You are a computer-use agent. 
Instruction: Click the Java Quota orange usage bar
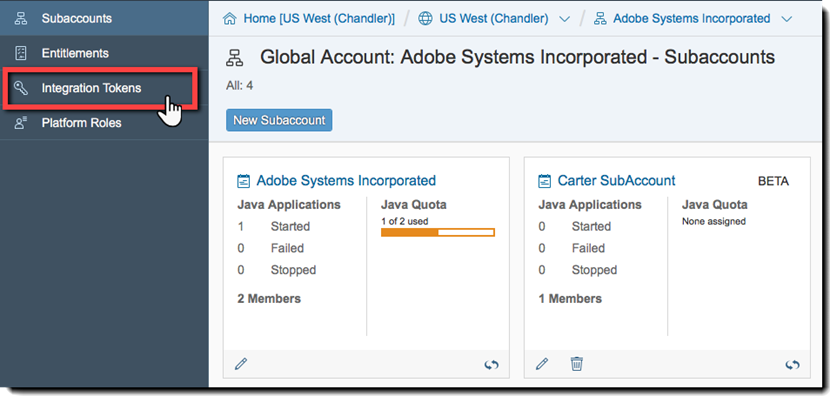[x=438, y=232]
